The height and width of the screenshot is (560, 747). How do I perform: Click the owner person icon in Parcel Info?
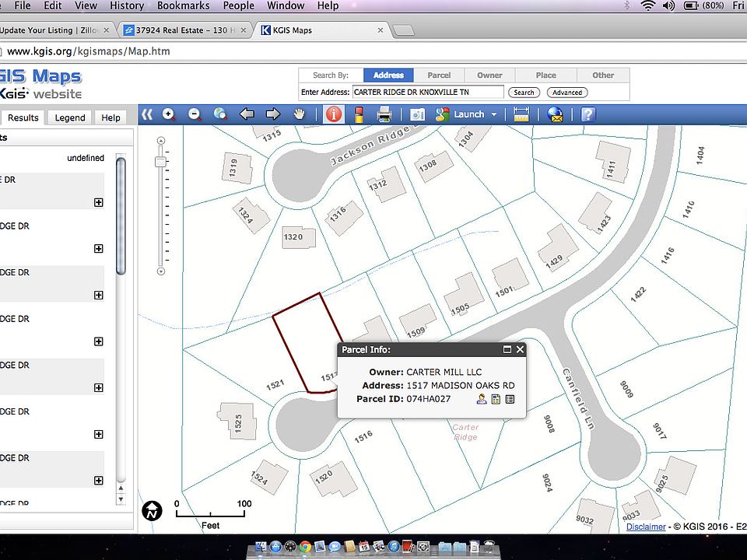(482, 399)
